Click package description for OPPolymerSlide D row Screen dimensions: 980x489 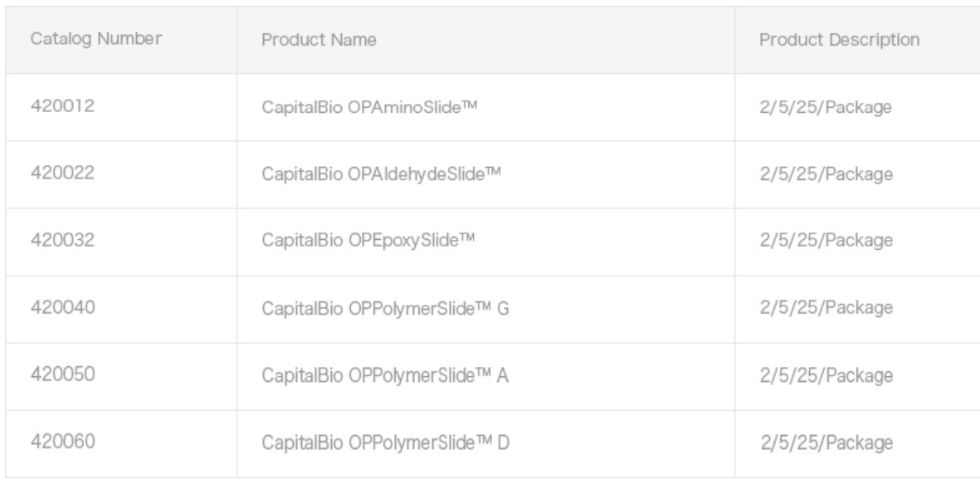pyautogui.click(x=826, y=443)
